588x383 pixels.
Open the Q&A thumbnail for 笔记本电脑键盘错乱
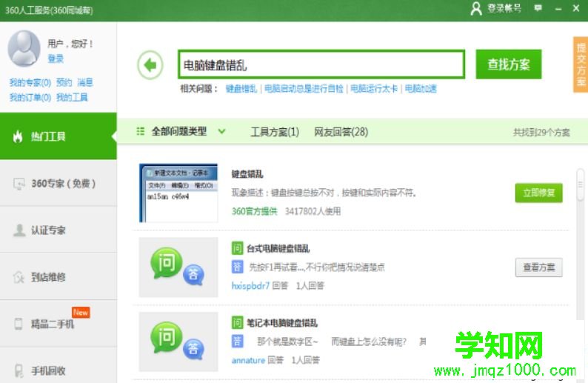pyautogui.click(x=178, y=342)
